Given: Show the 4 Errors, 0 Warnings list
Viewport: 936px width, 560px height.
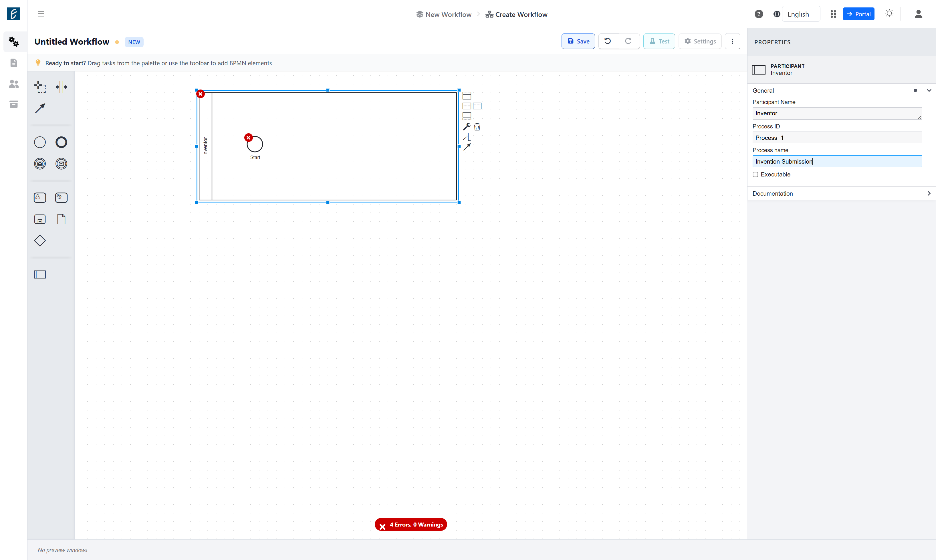Looking at the screenshot, I should (x=411, y=525).
